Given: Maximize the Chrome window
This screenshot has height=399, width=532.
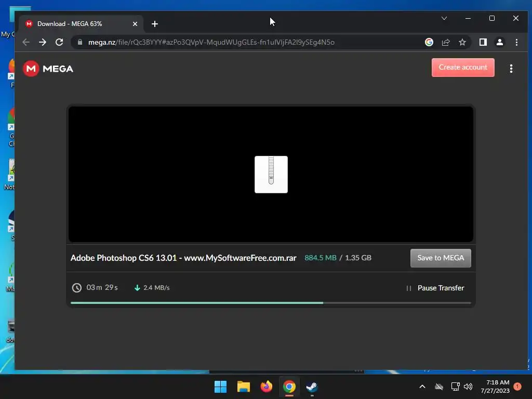Looking at the screenshot, I should coord(491,18).
